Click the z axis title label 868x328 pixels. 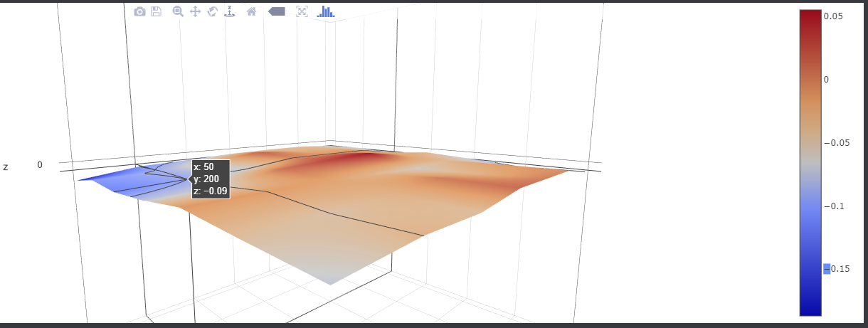(6, 166)
